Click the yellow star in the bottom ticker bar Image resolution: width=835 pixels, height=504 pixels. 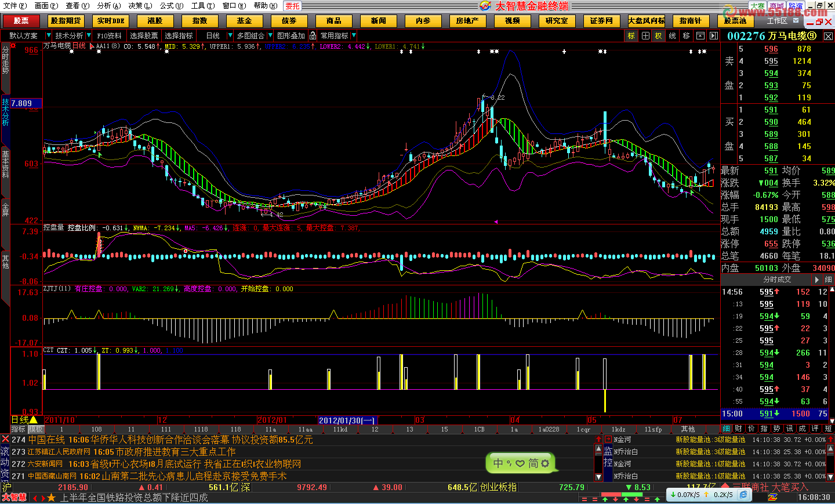51,498
